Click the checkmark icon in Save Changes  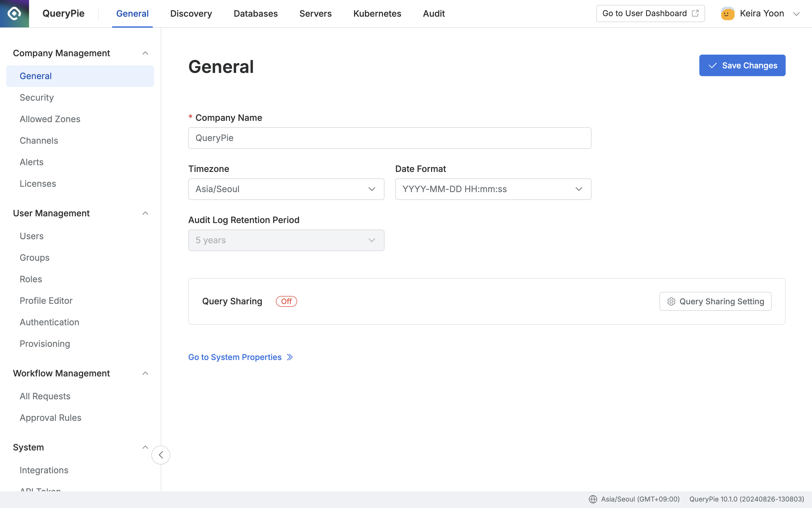(x=712, y=65)
